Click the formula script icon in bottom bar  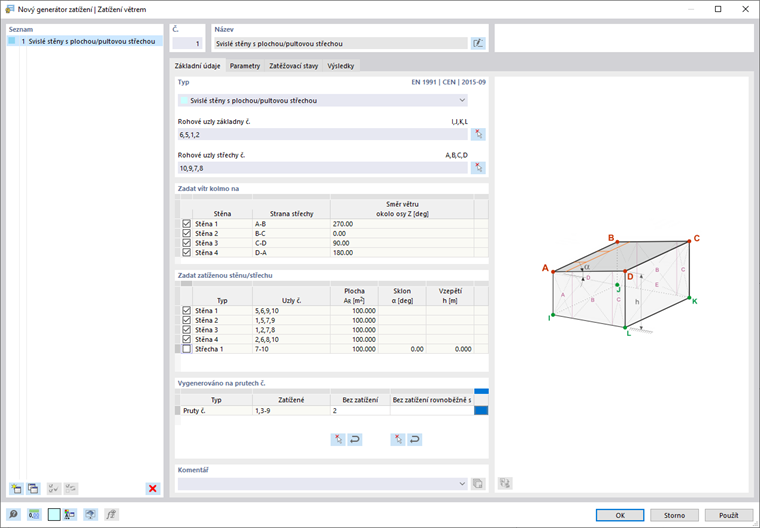[x=111, y=514]
